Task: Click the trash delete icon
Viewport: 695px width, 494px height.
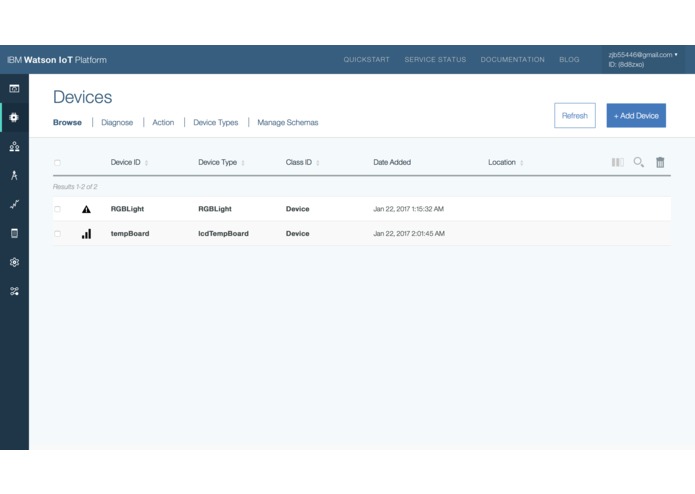Action: 660,162
